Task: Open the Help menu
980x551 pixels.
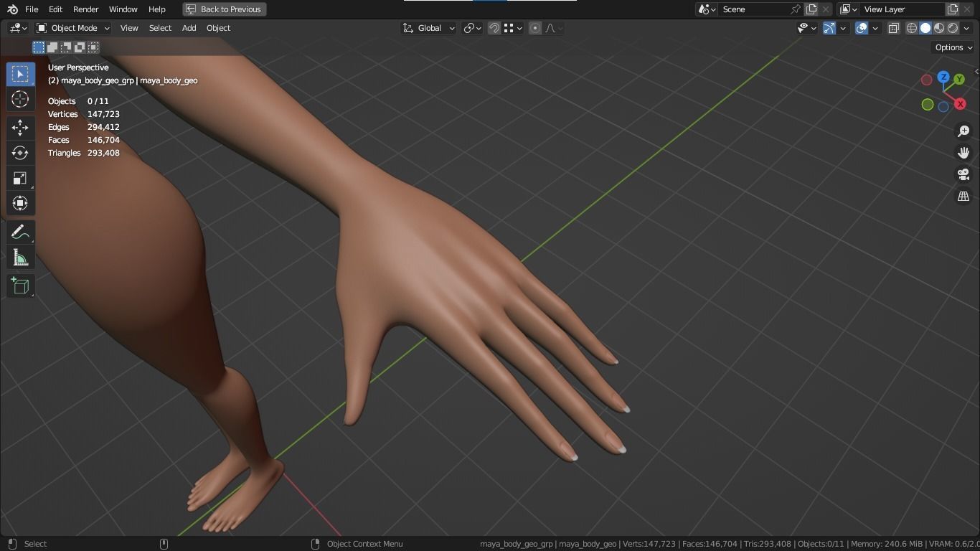Action: [156, 9]
